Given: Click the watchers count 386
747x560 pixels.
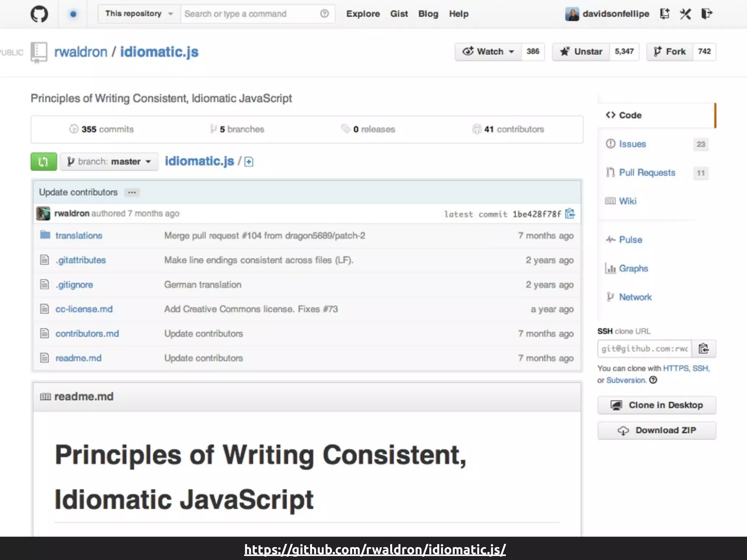Looking at the screenshot, I should click(x=533, y=51).
